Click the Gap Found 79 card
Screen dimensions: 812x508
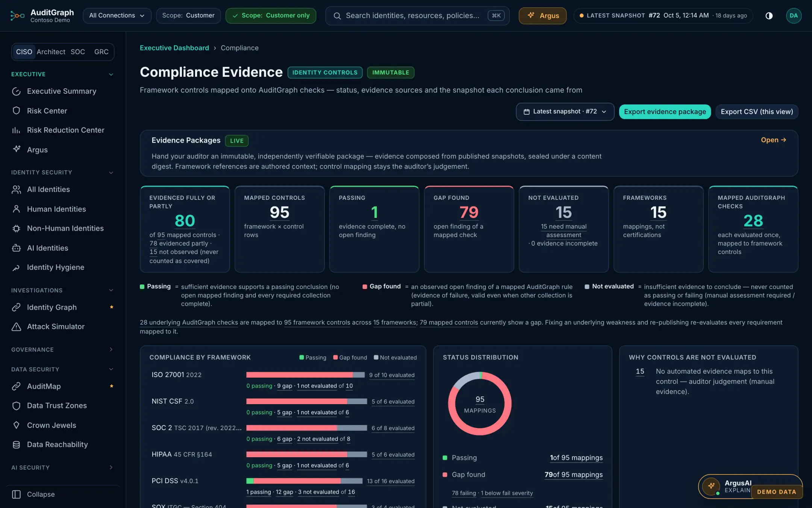click(469, 229)
